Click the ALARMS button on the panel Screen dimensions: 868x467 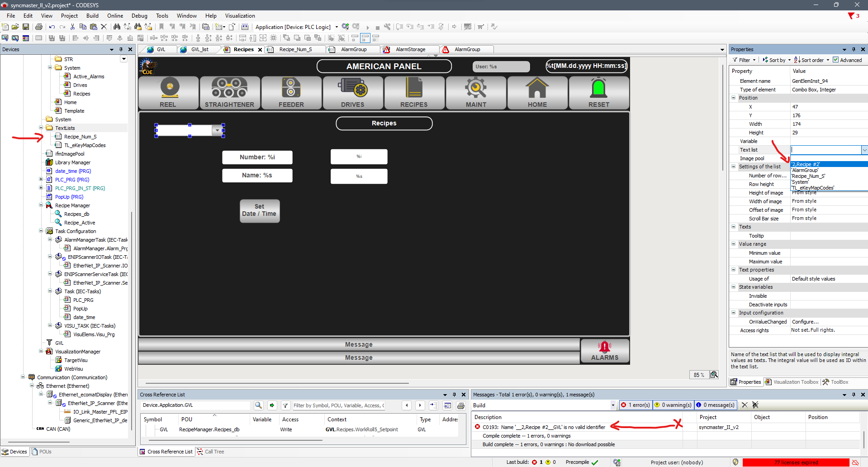605,351
